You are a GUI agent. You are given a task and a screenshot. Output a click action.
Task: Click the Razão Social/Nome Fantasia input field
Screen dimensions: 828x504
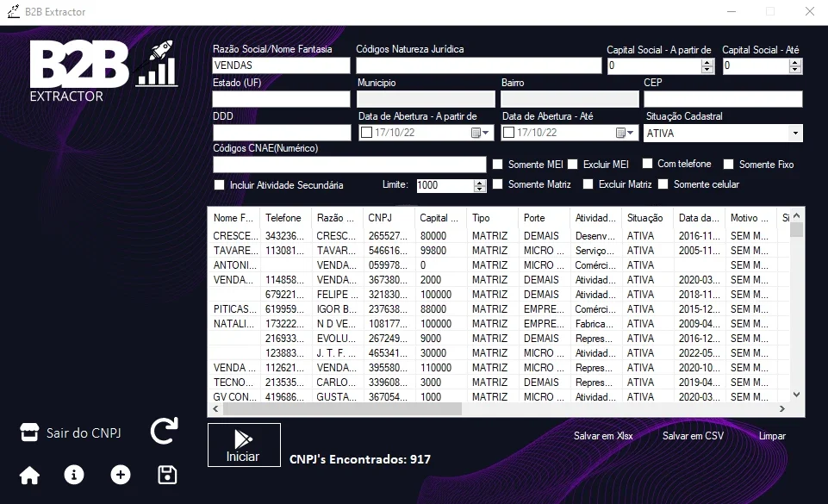click(282, 65)
